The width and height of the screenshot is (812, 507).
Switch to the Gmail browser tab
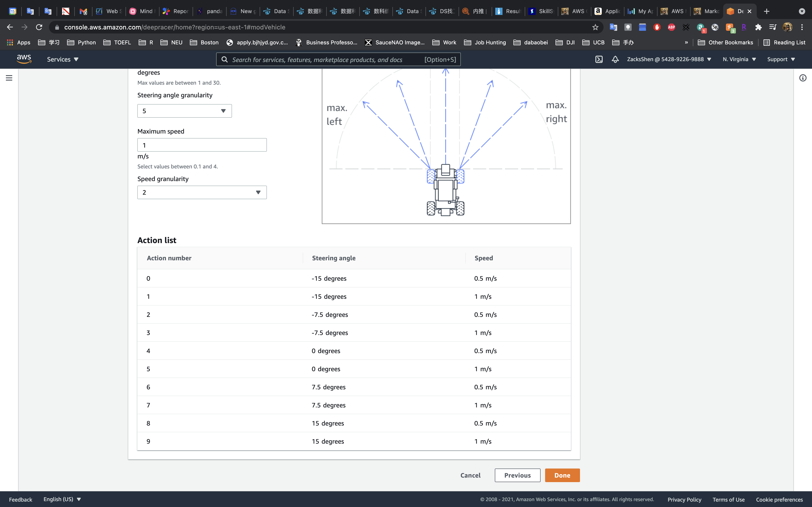83,11
